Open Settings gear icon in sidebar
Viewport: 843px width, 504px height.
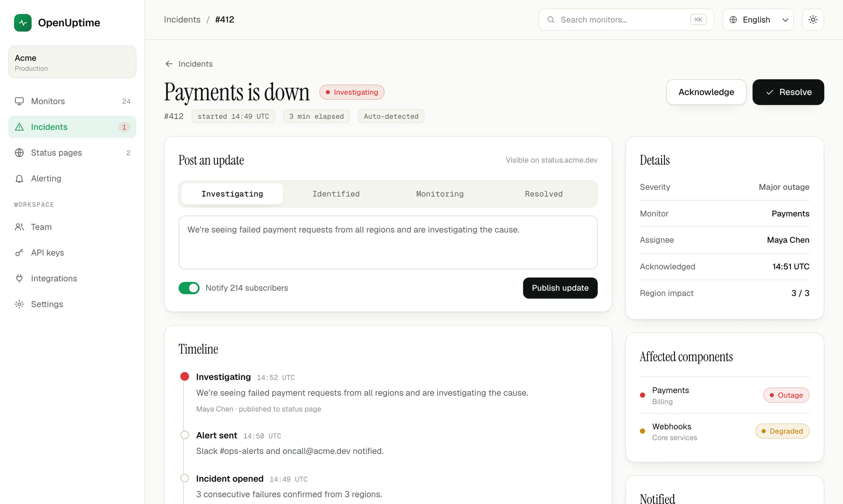click(19, 304)
